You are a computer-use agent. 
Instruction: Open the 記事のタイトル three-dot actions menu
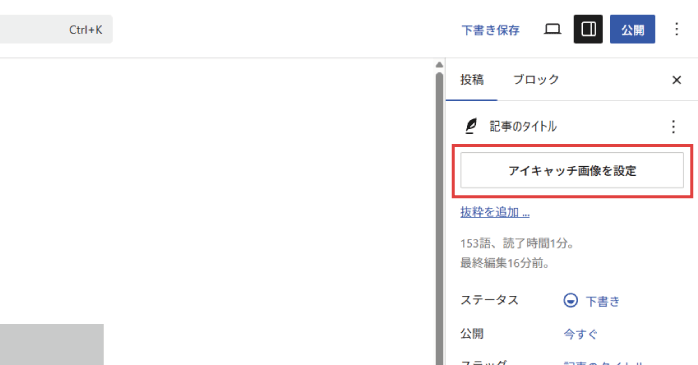coord(674,127)
